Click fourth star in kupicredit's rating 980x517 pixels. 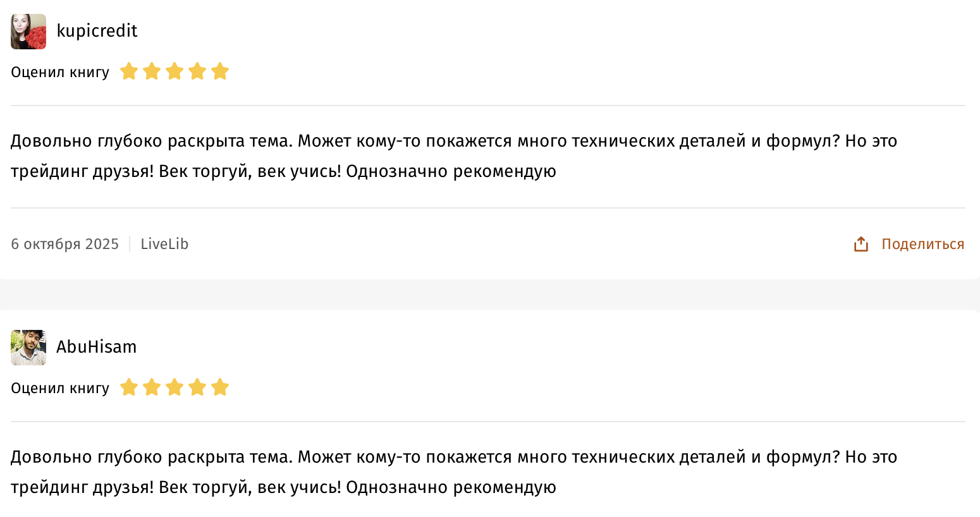click(197, 71)
